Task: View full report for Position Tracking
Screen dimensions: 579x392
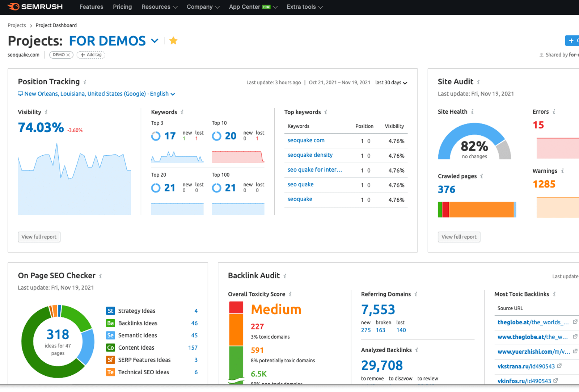Action: [39, 237]
